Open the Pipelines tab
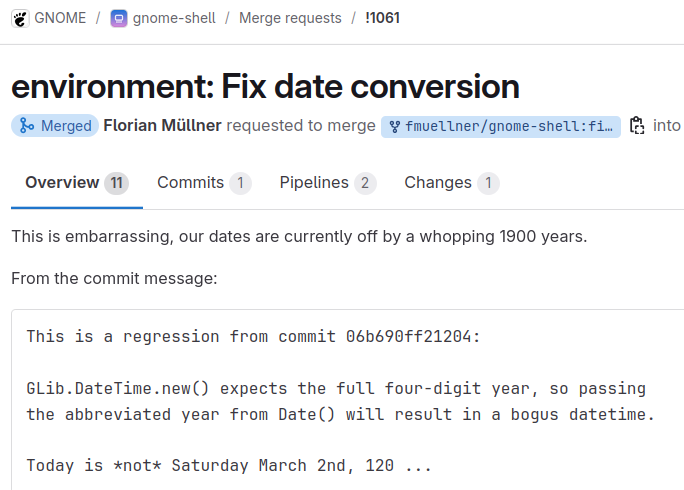Image resolution: width=684 pixels, height=490 pixels. [x=328, y=183]
